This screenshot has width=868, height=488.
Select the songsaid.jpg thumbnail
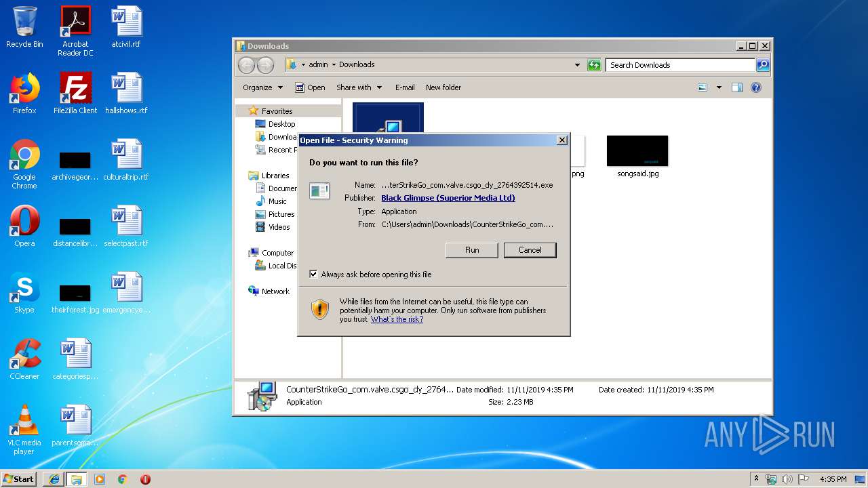coord(637,150)
